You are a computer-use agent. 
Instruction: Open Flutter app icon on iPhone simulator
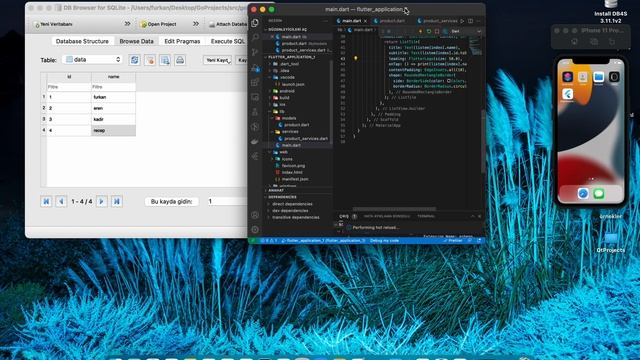tap(567, 95)
